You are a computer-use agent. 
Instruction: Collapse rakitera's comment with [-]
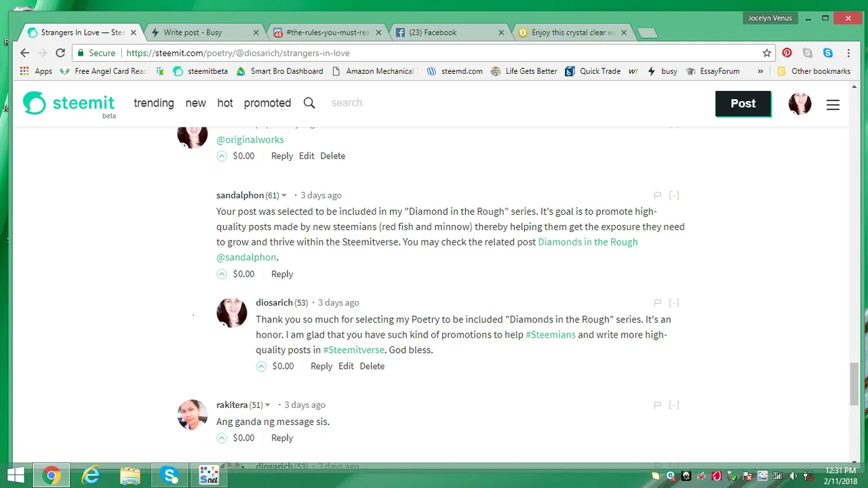click(674, 405)
